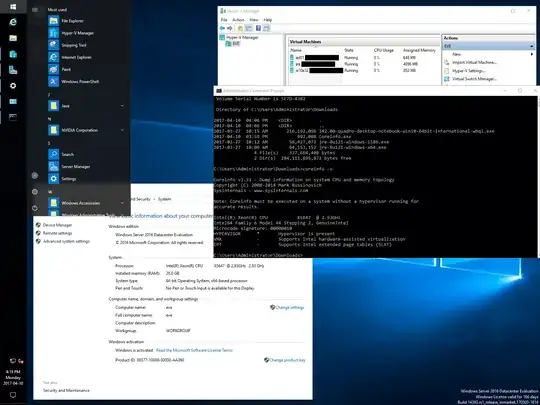Sort by Assigned Memory column header
Image resolution: width=540 pixels, height=405 pixels.
tap(419, 50)
